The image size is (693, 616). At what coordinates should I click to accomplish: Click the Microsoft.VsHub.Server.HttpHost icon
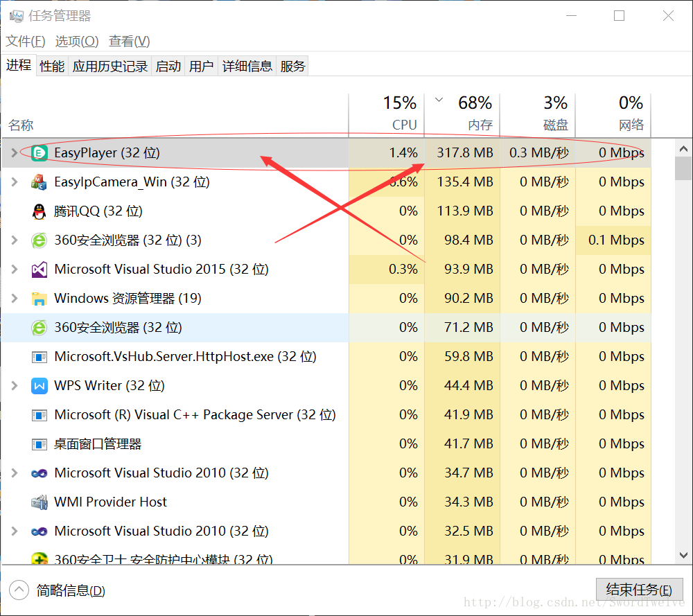(40, 357)
